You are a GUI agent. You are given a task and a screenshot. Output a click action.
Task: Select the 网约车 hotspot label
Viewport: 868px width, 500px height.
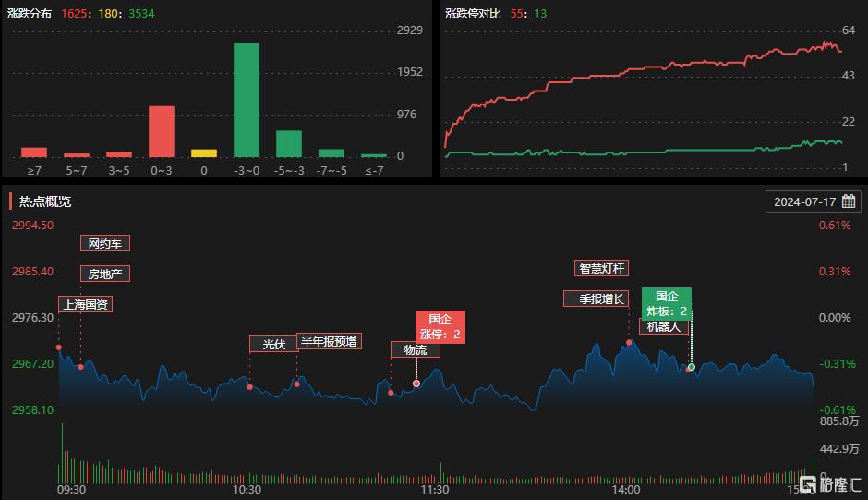pyautogui.click(x=105, y=243)
